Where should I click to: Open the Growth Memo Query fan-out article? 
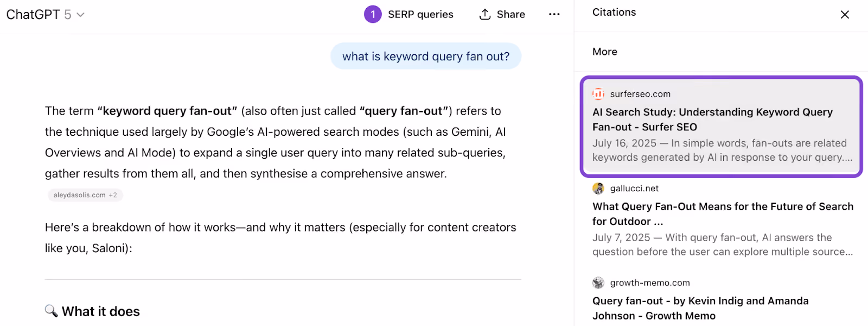(x=700, y=308)
